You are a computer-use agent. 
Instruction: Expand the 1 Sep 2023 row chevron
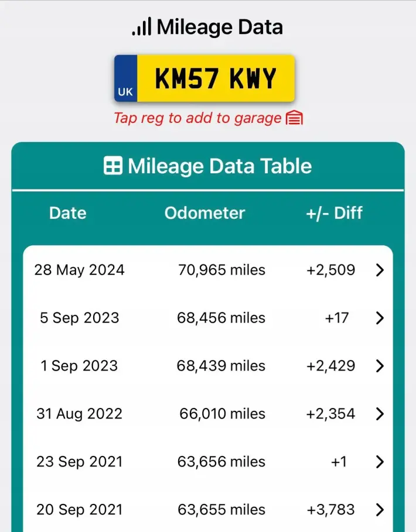(x=380, y=366)
